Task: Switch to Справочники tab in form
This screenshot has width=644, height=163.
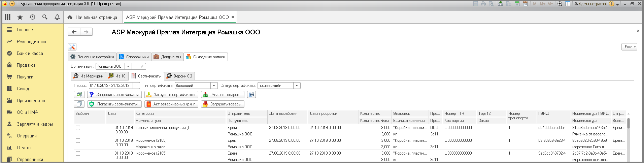Action: pos(134,57)
